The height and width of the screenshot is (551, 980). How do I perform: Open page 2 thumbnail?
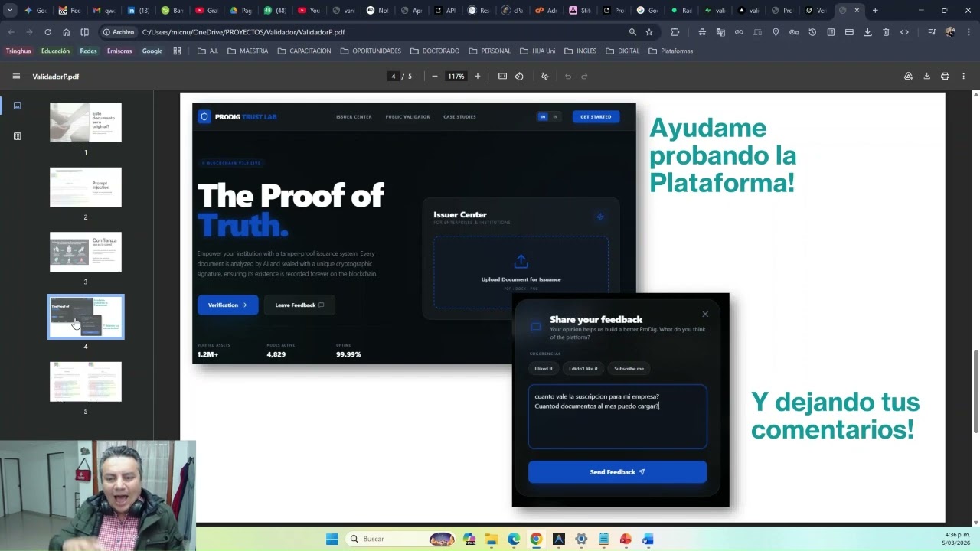[86, 187]
